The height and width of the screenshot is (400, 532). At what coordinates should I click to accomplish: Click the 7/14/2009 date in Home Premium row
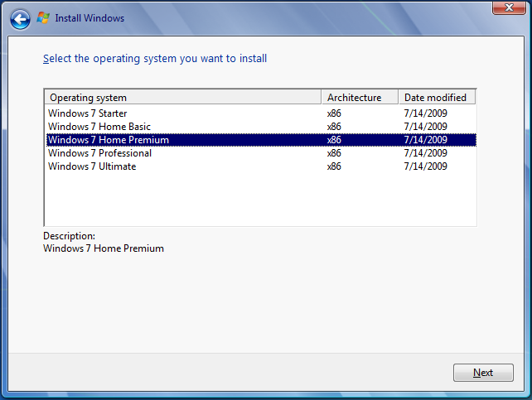coord(425,140)
